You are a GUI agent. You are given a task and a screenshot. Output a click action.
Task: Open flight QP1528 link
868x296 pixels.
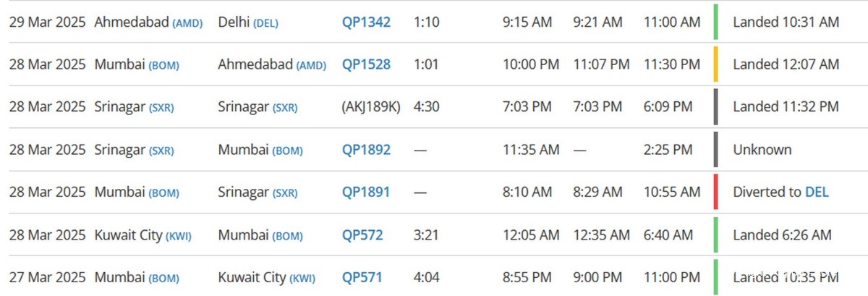(x=366, y=64)
